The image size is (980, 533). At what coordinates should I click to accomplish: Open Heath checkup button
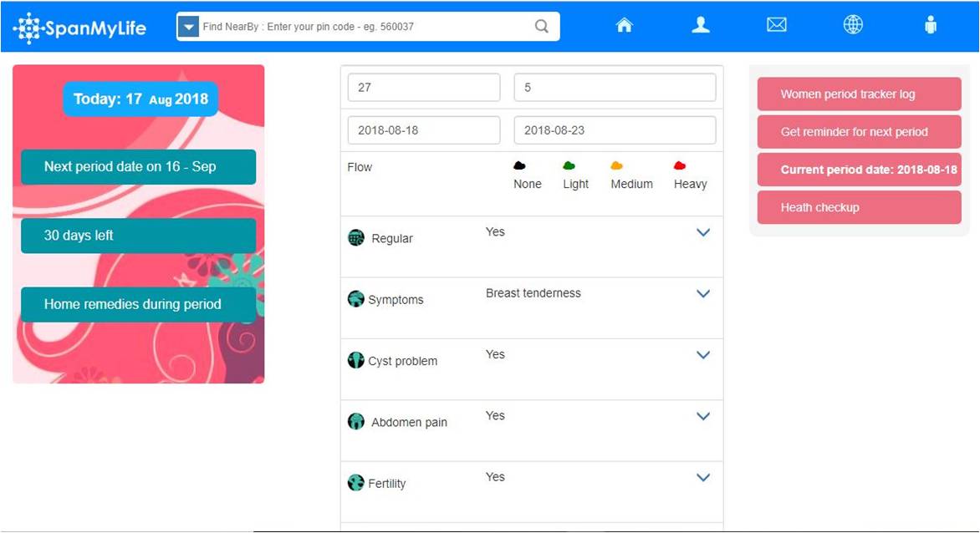point(860,207)
